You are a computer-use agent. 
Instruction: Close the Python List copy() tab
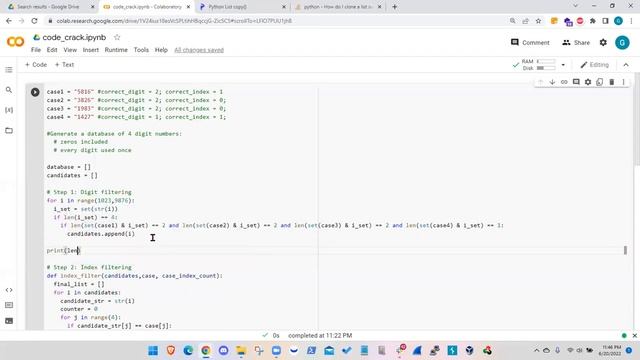pos(284,7)
